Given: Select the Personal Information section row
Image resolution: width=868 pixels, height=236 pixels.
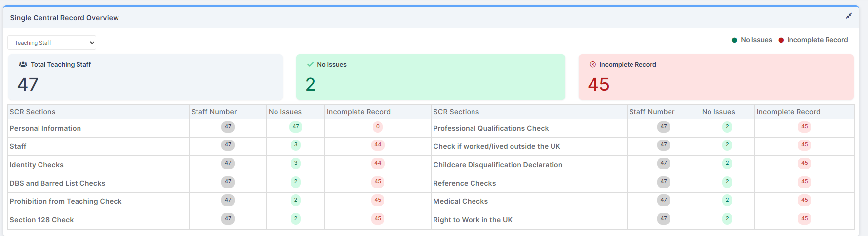Looking at the screenshot, I should 219,128.
